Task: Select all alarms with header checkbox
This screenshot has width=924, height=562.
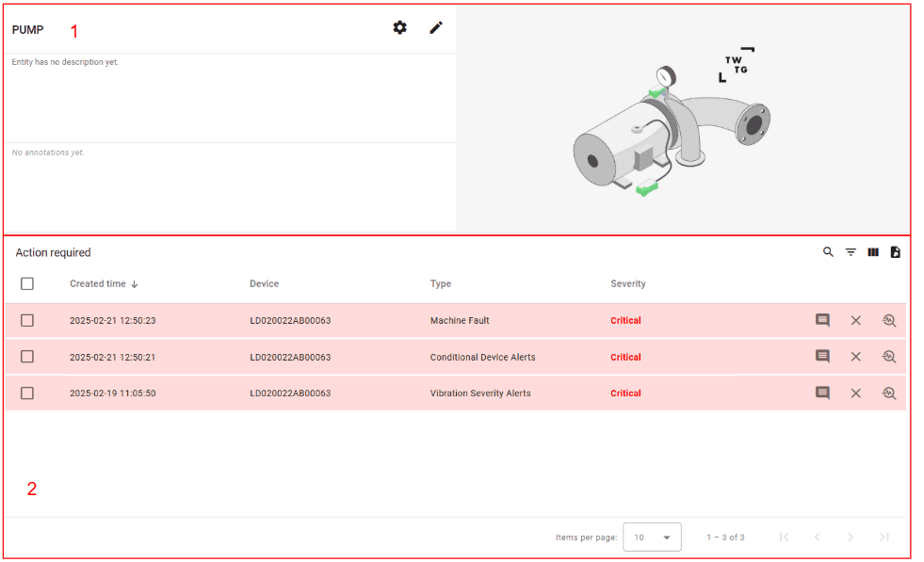Action: (27, 284)
